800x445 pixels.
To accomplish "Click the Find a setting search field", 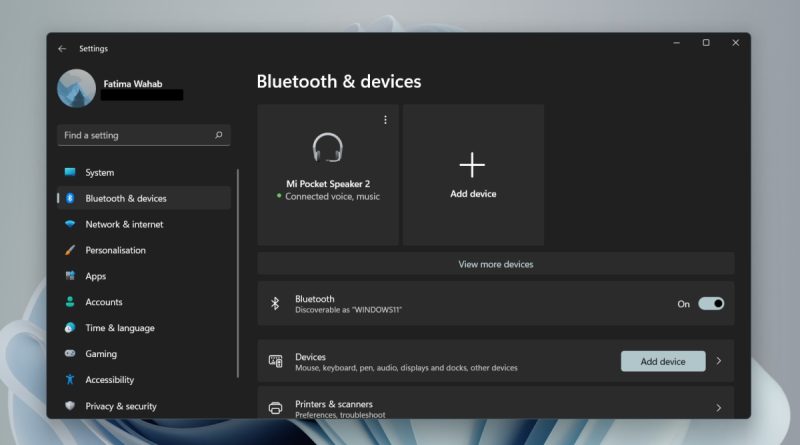I will coord(144,135).
